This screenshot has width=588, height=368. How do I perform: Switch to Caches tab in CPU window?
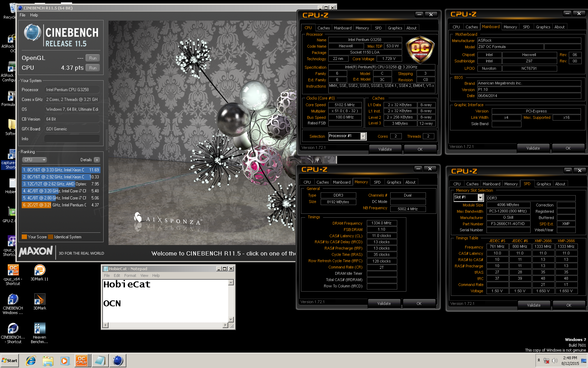pyautogui.click(x=323, y=28)
